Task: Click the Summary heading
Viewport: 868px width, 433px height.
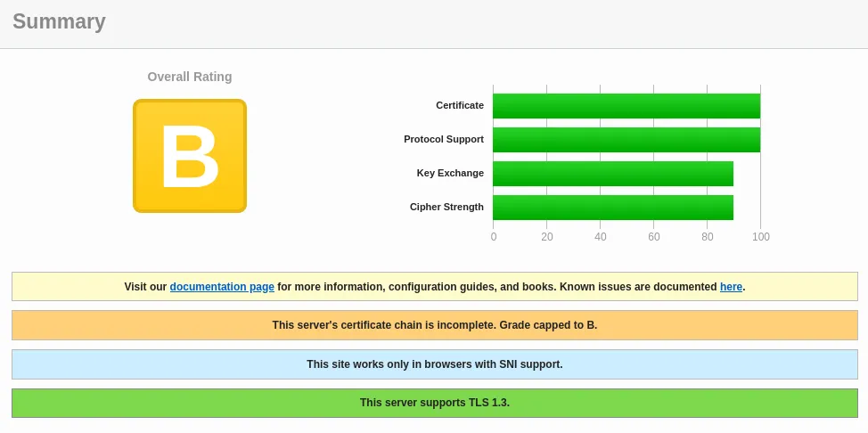Action: [x=59, y=22]
